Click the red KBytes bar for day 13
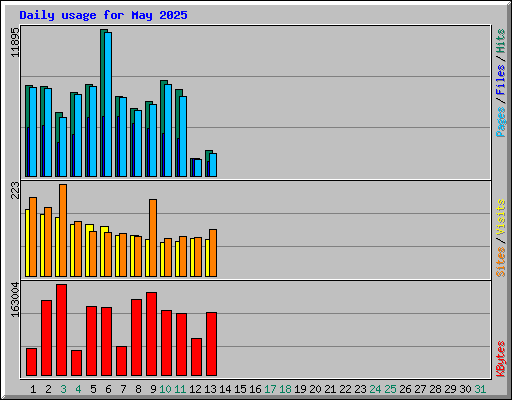 [212, 344]
